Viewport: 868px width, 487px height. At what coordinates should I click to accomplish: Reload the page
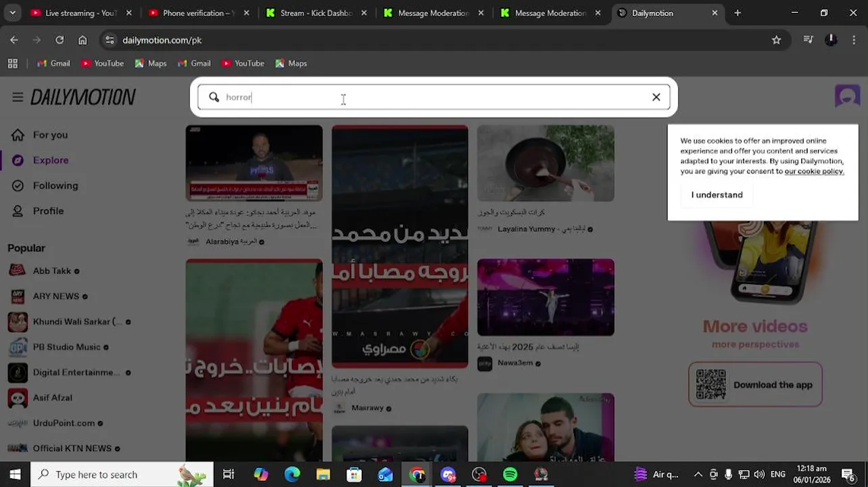pos(59,40)
